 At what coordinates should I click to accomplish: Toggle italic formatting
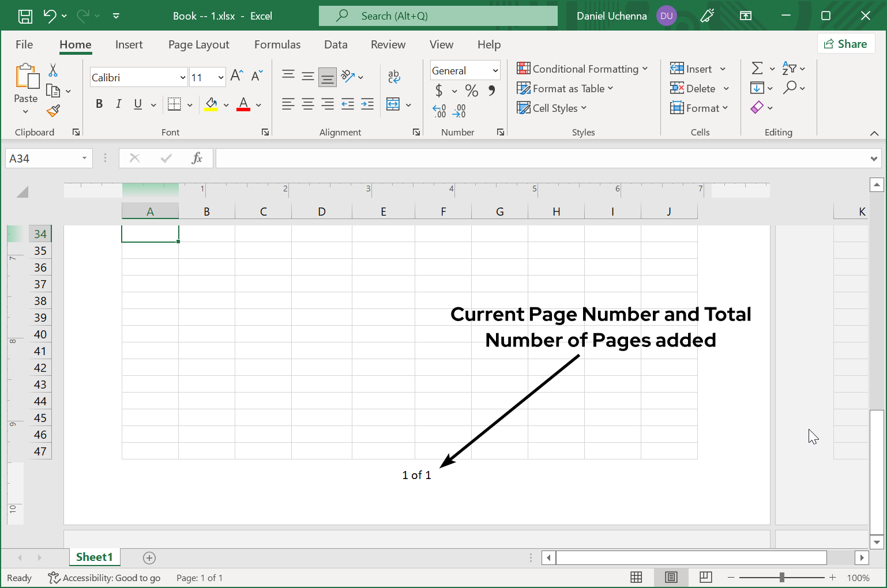pos(119,104)
